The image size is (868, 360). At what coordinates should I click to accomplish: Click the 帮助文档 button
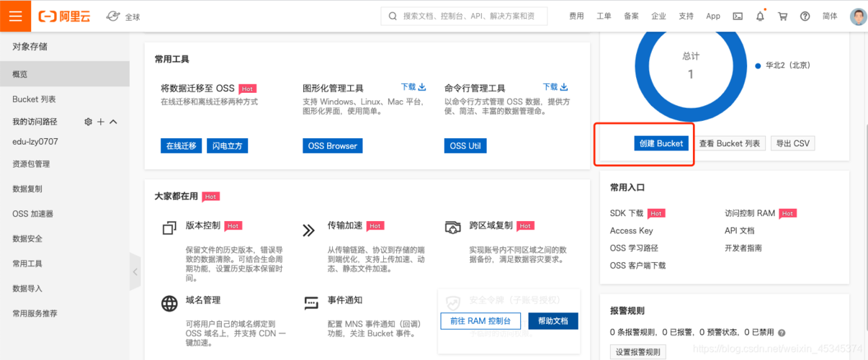553,321
